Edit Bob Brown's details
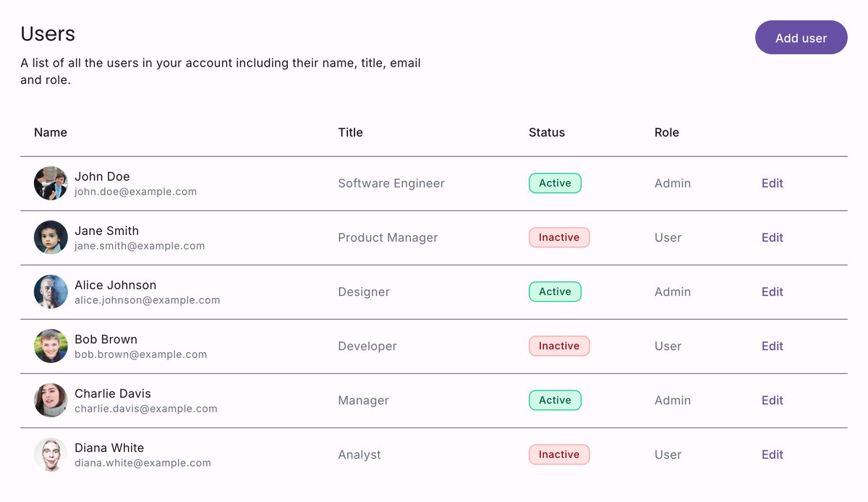 (773, 346)
